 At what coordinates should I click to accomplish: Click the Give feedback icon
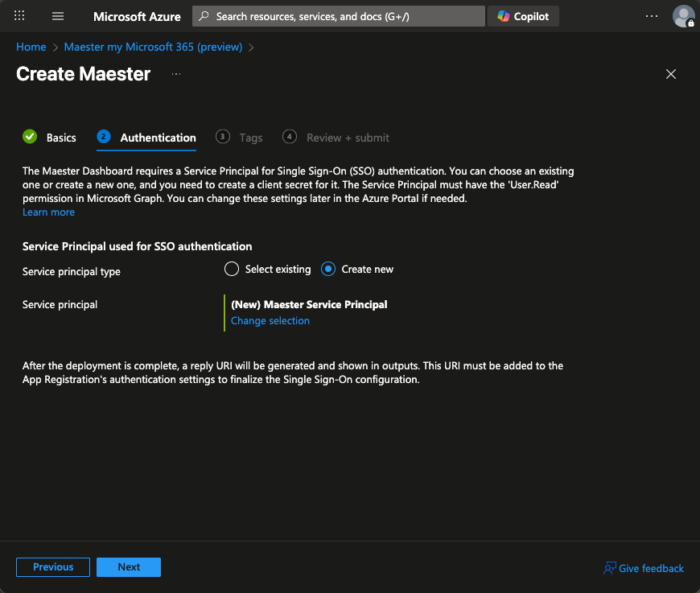tap(610, 568)
